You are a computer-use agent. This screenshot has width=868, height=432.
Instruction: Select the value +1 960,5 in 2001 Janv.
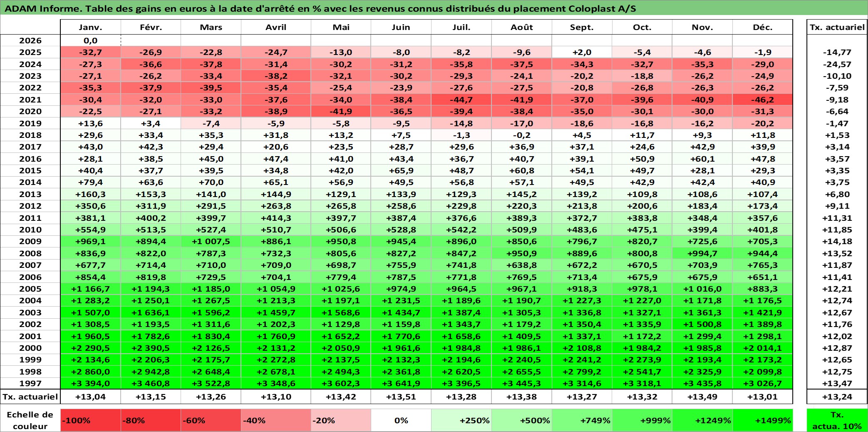pos(91,336)
